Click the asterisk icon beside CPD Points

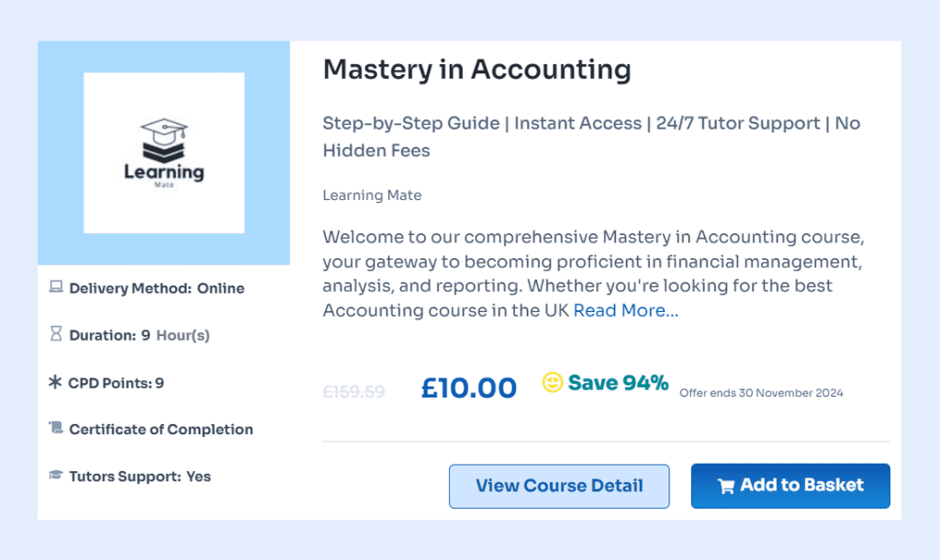(x=55, y=383)
